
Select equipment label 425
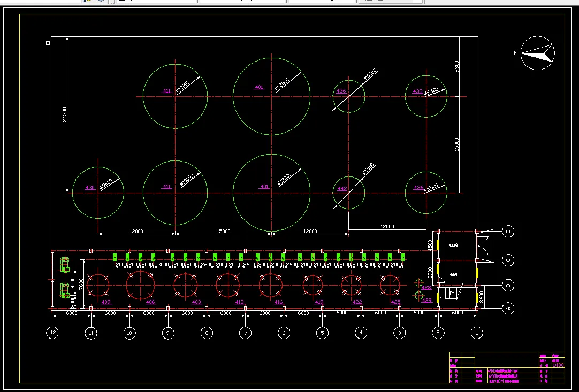[395, 302]
